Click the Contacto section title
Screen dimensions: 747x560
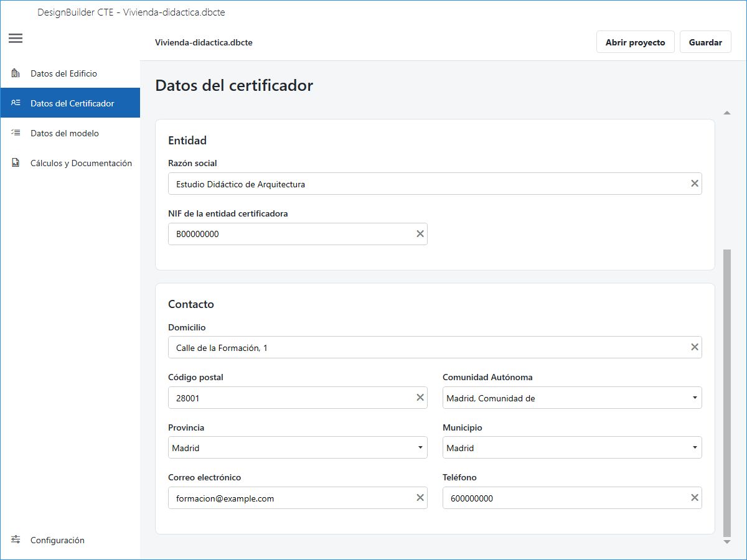click(191, 304)
